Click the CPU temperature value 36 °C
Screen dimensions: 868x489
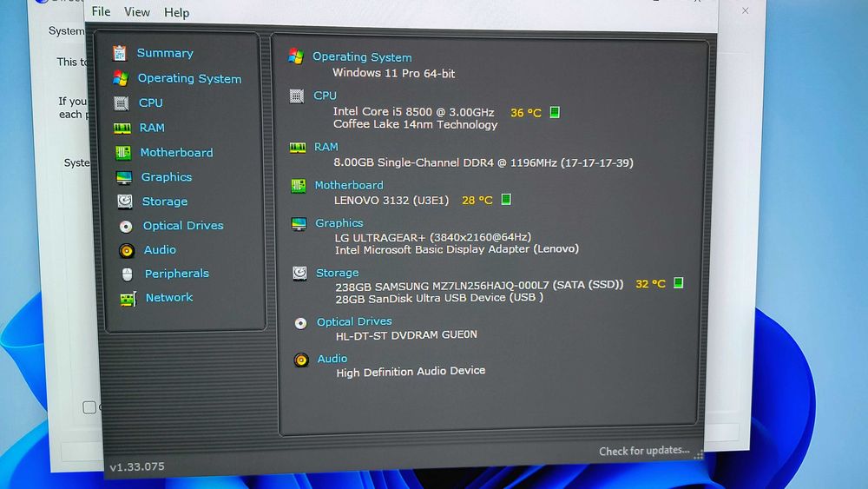(x=525, y=113)
